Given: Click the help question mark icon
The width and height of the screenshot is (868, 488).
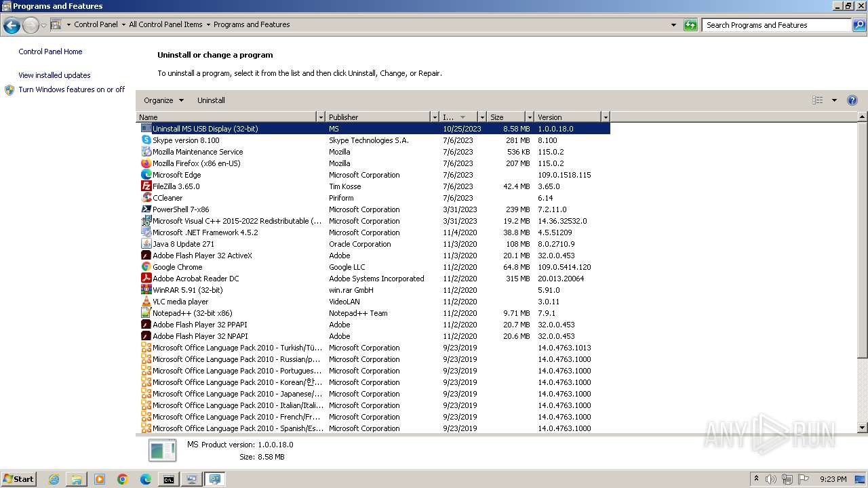Looking at the screenshot, I should coord(852,100).
